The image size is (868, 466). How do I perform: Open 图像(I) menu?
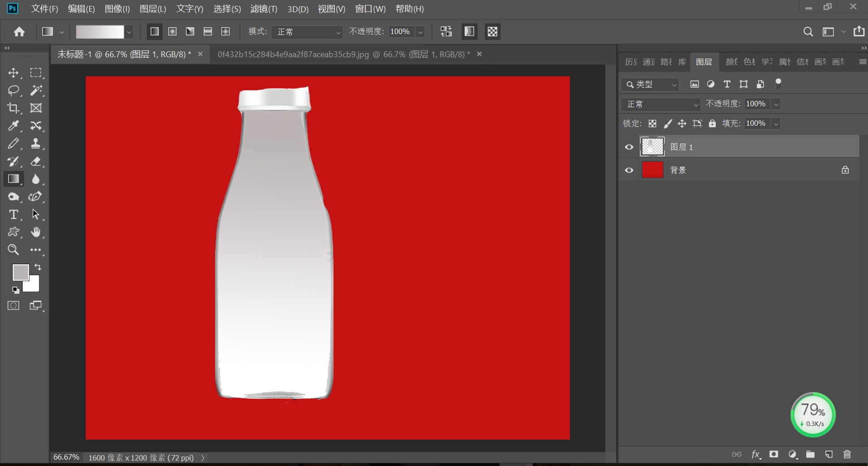(x=117, y=9)
